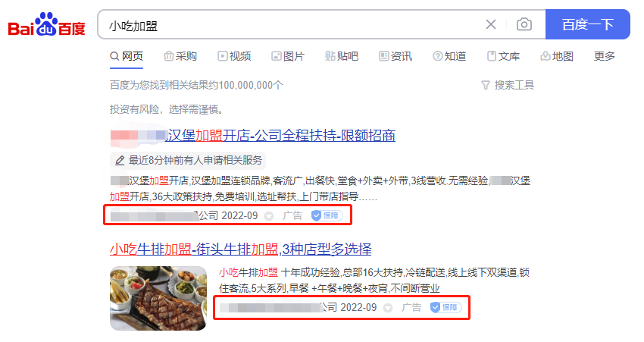Open the 文库 tab
The width and height of the screenshot is (644, 342).
coord(503,56)
